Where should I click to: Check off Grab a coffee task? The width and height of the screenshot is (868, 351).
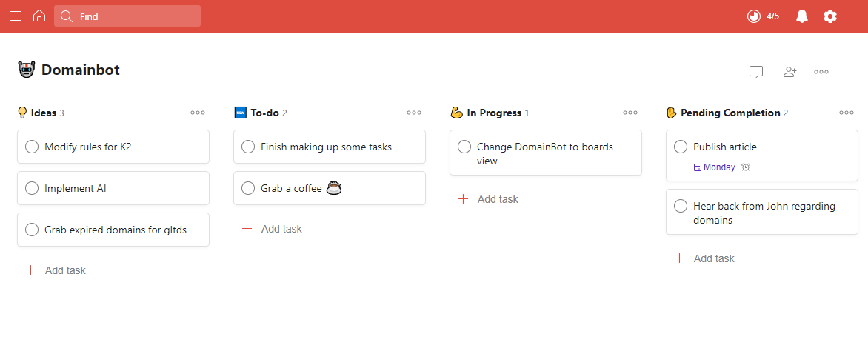coord(248,188)
